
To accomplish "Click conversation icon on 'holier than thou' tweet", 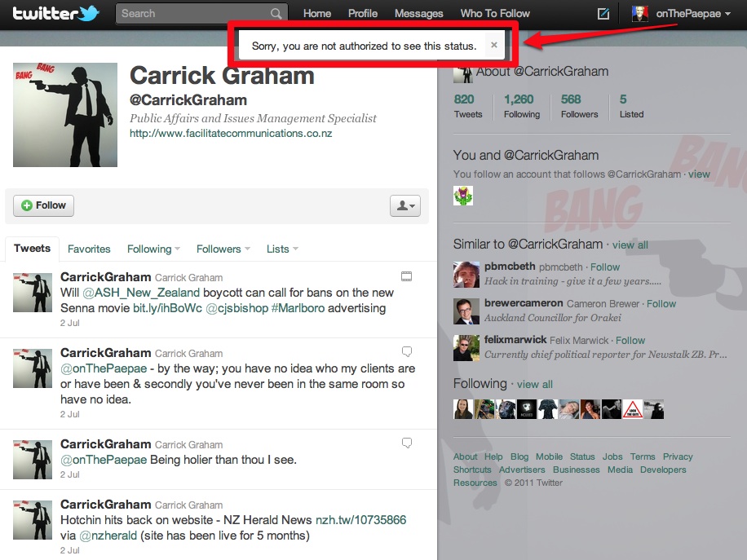I will (x=407, y=443).
